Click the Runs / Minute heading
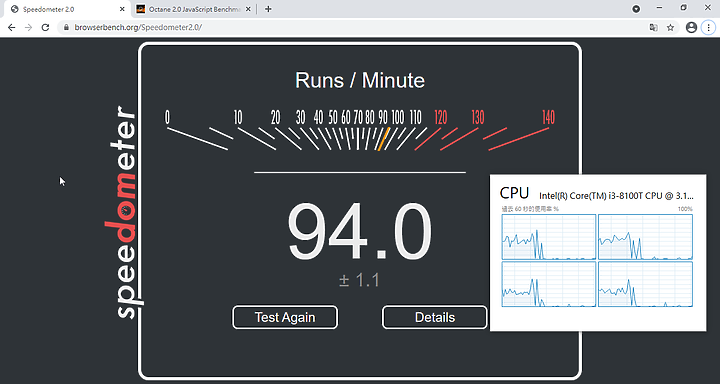720x384 pixels. point(360,80)
